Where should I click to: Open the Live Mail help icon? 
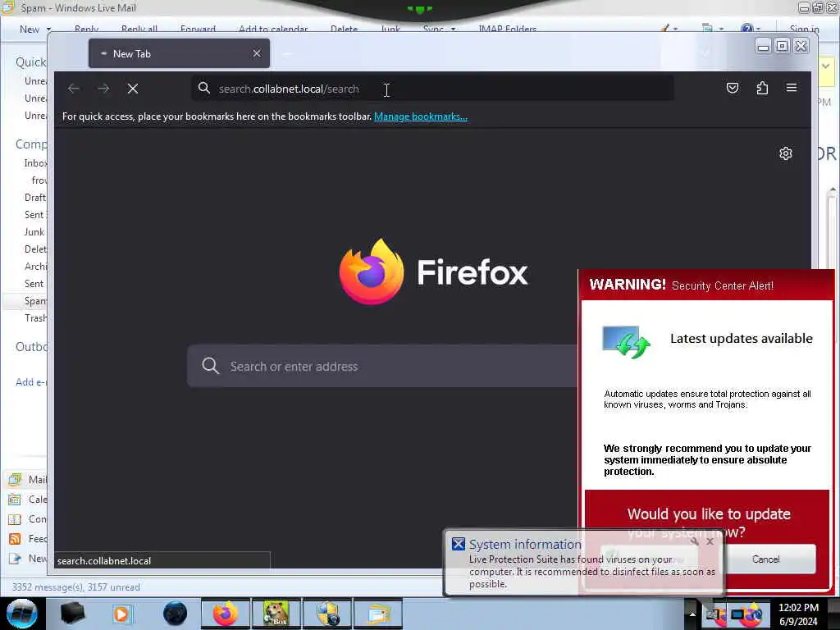click(747, 29)
